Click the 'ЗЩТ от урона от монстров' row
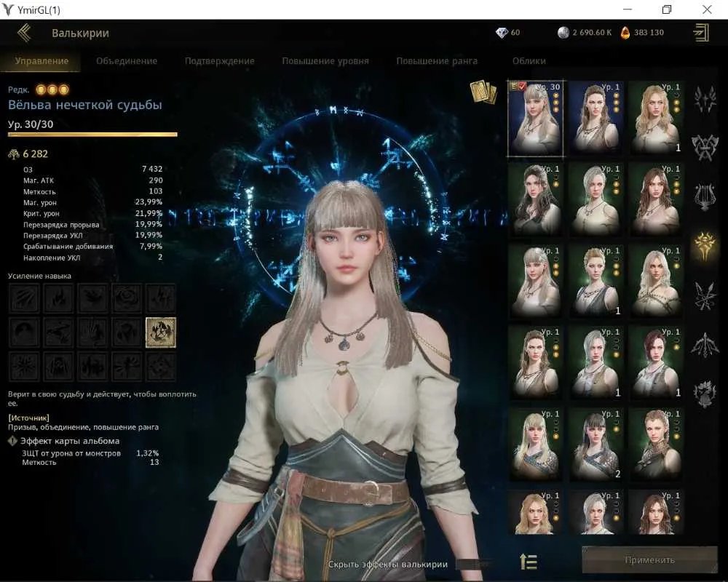This screenshot has width=728, height=582. 90,453
